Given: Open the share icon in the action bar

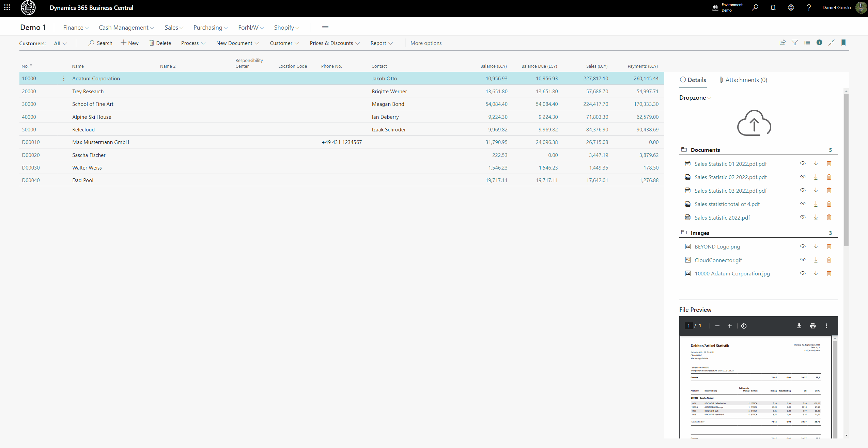Looking at the screenshot, I should click(x=782, y=43).
